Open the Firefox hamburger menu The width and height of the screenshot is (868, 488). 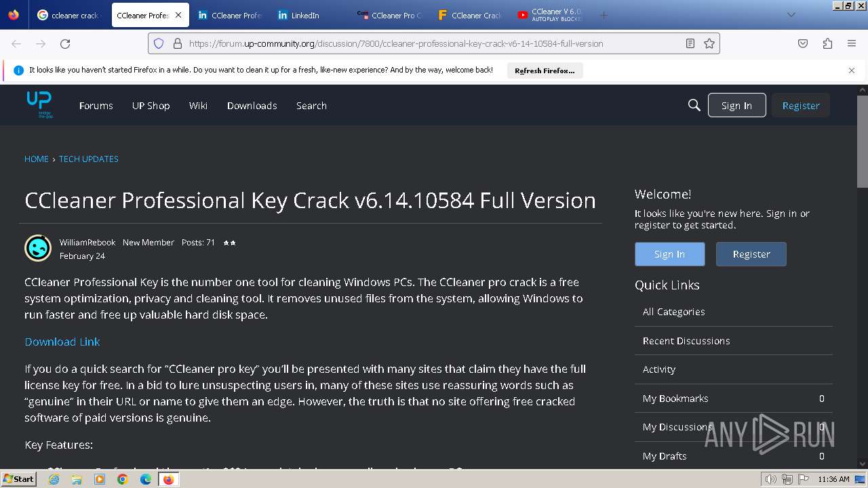852,43
